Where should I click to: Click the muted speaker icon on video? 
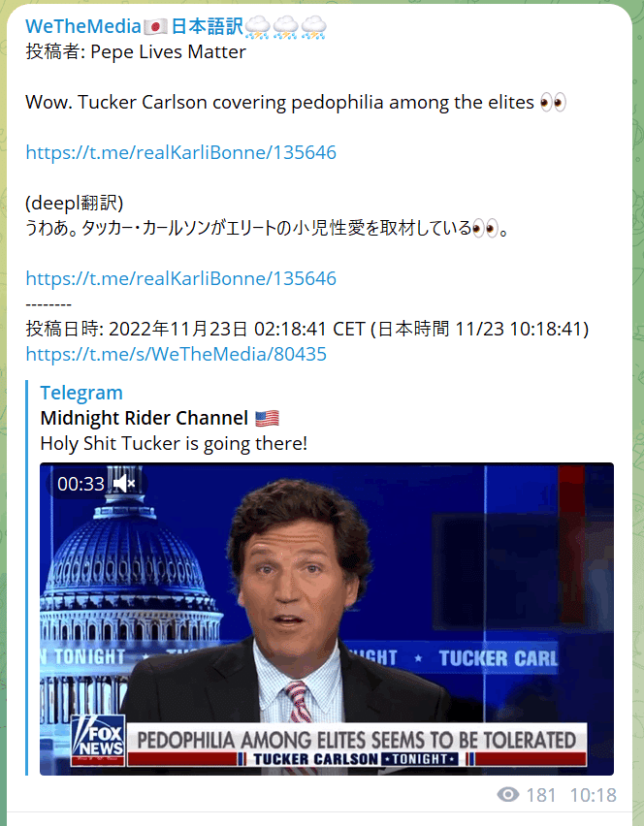click(x=124, y=483)
